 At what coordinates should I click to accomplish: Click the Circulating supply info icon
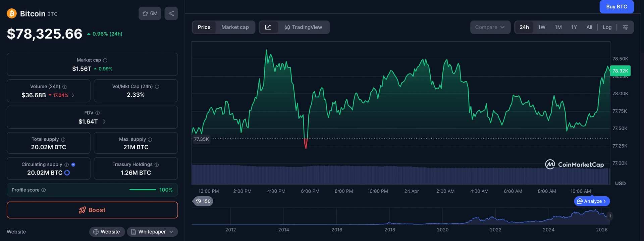coord(66,164)
